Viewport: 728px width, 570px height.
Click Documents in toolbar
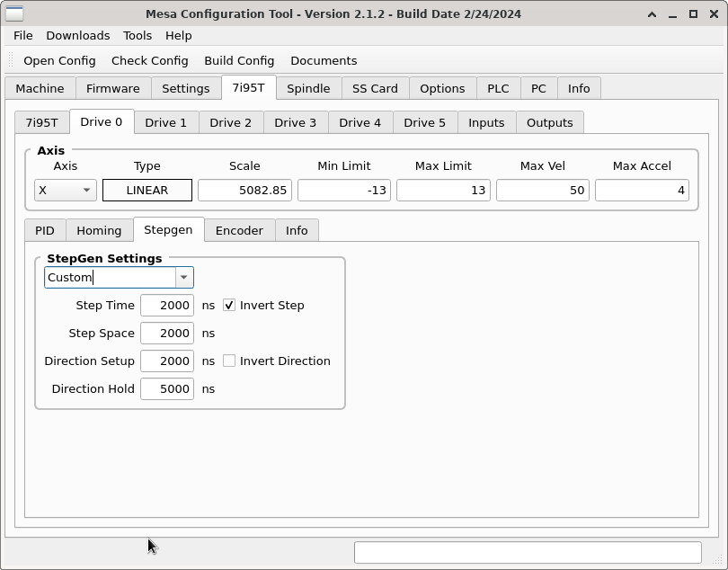coord(324,61)
